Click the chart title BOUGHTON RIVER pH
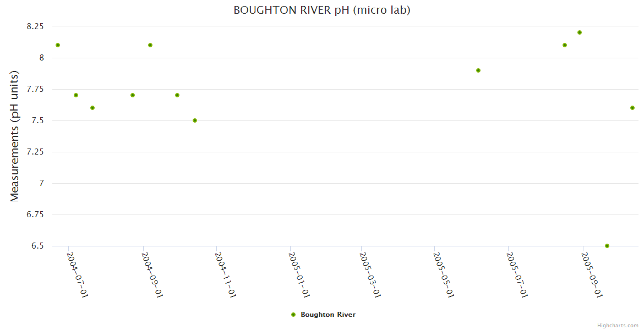This screenshot has width=644, height=330. pyautogui.click(x=321, y=10)
